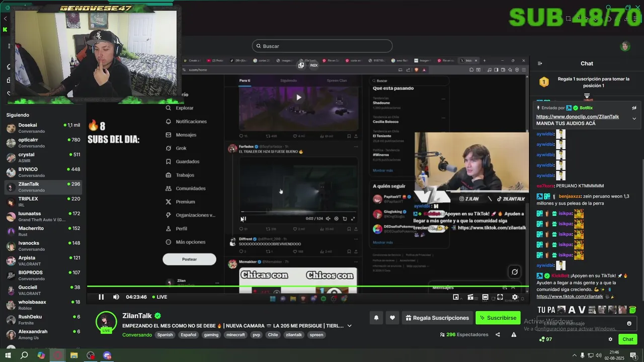Screen dimensions: 644x362
Task: Open File Explorer from taskbar
Action: [x=74, y=355]
